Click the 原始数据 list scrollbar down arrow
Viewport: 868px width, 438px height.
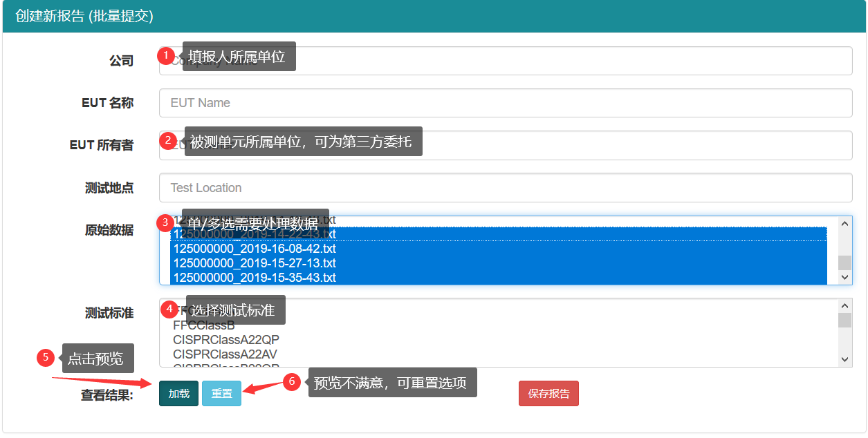(844, 278)
